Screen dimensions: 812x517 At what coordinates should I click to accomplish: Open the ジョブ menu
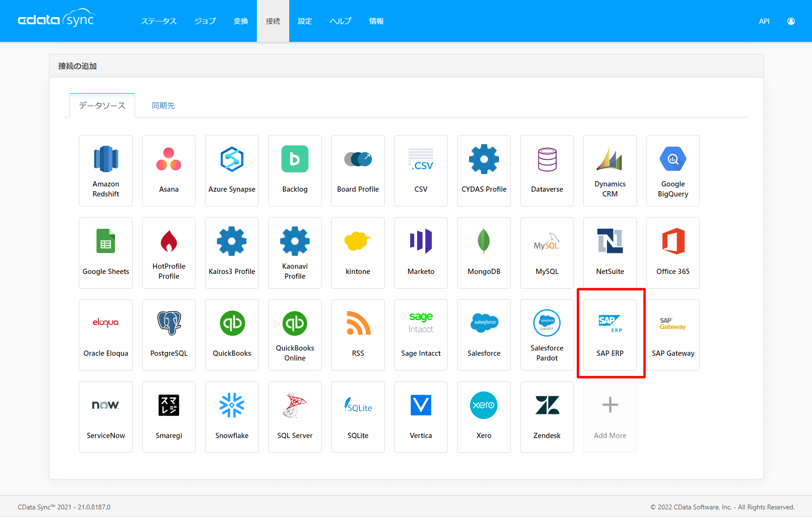pyautogui.click(x=205, y=21)
